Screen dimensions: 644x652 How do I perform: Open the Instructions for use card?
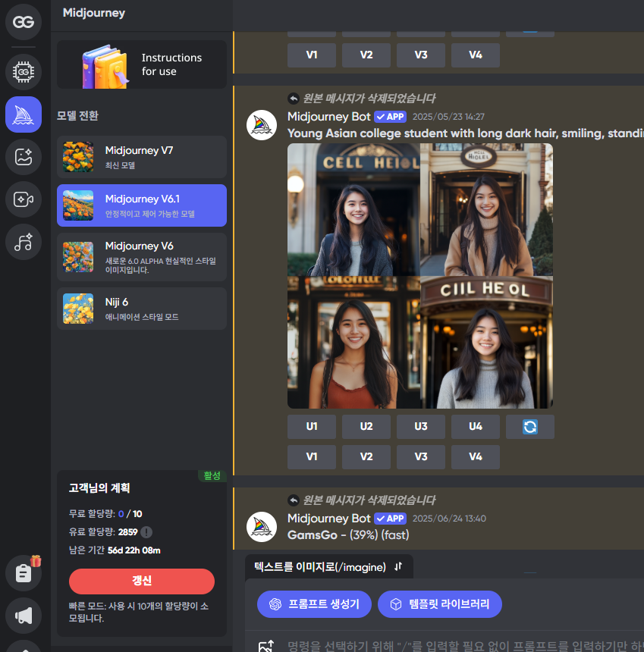pyautogui.click(x=142, y=64)
